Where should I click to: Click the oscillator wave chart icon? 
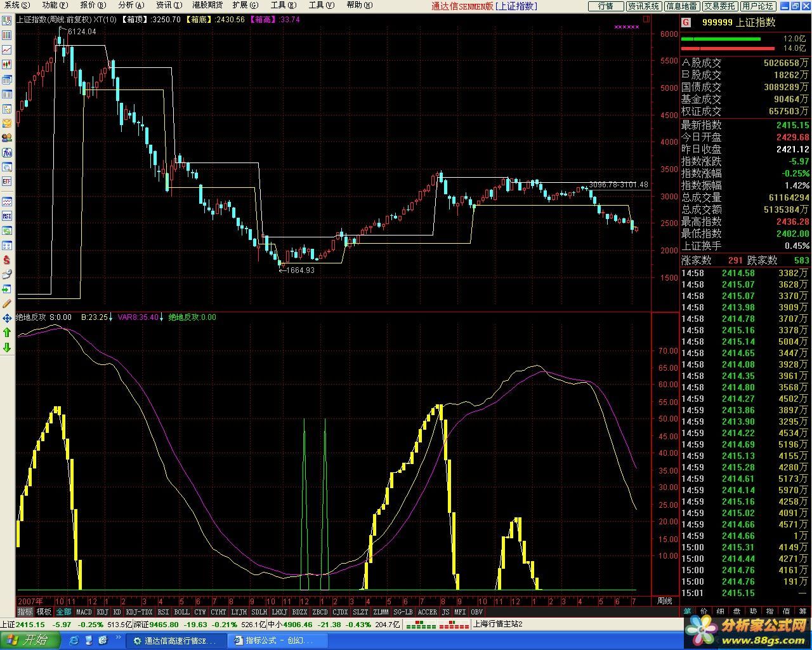[x=7, y=202]
